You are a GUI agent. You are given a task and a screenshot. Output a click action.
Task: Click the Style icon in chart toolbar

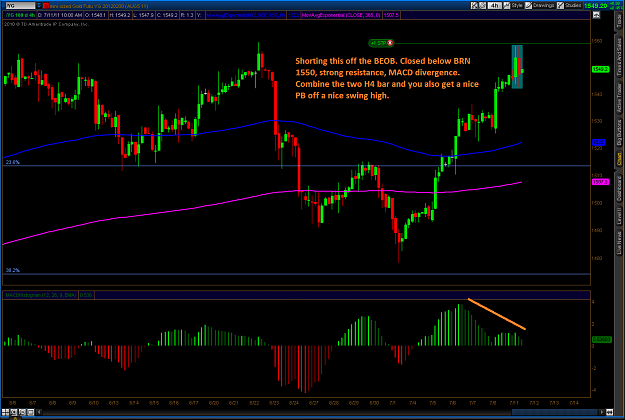coord(507,5)
